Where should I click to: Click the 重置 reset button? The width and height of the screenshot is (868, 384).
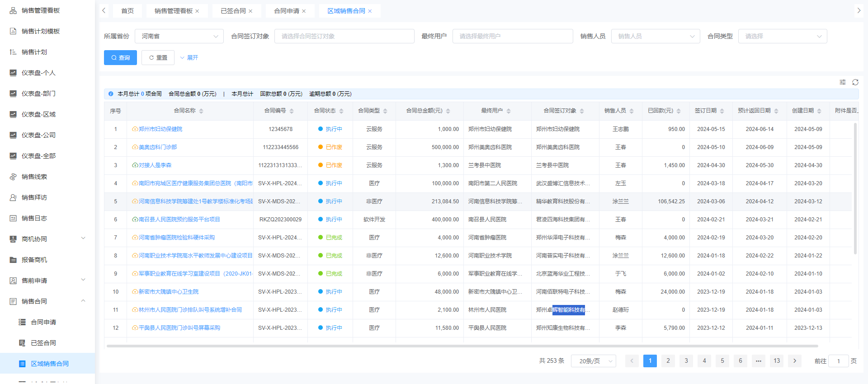click(158, 58)
